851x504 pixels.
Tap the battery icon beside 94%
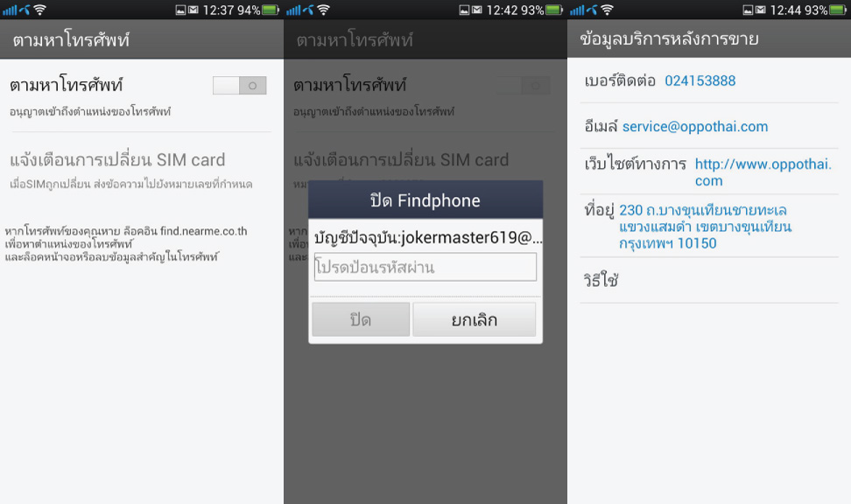(271, 10)
